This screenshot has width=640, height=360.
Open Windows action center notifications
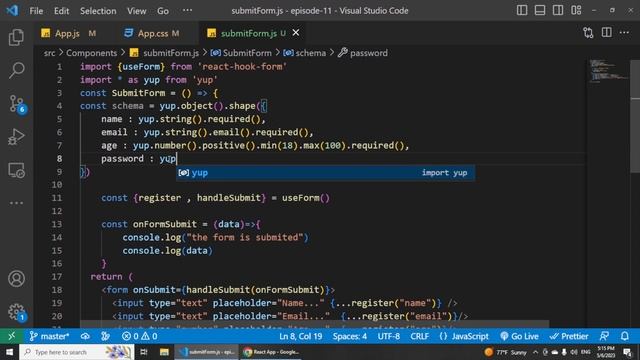point(627,352)
